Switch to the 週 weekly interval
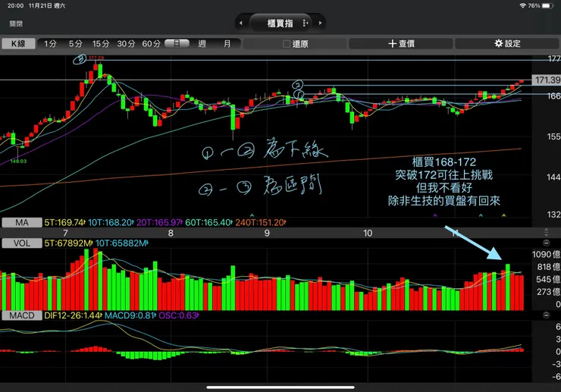Screen dimensions: 561x392 coord(202,44)
